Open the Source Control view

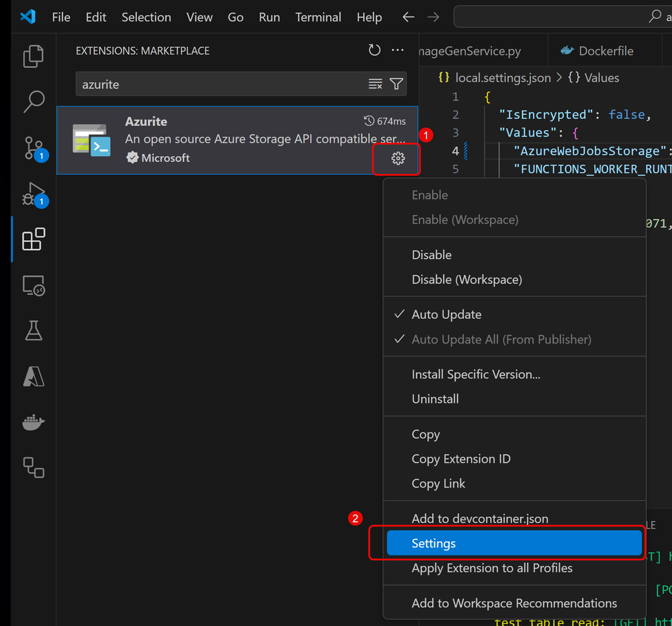(33, 147)
